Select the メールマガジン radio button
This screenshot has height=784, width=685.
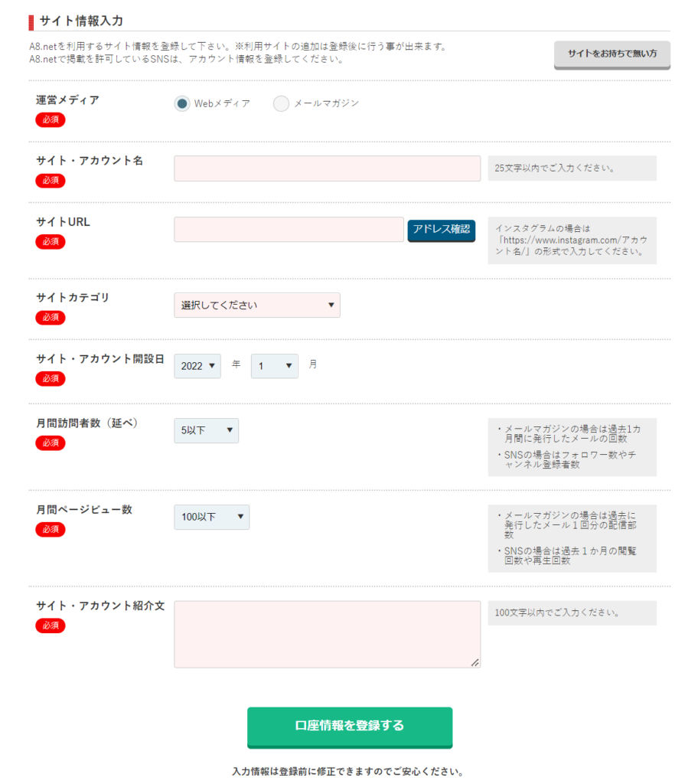280,103
